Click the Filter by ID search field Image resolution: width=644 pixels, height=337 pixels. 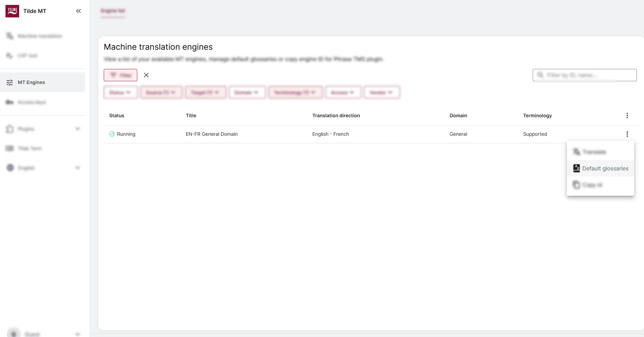point(585,75)
